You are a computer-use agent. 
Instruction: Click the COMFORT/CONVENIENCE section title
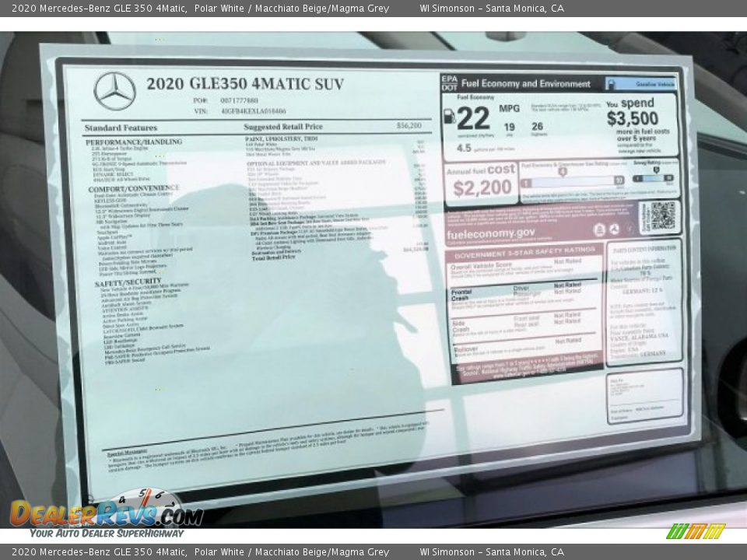point(134,188)
